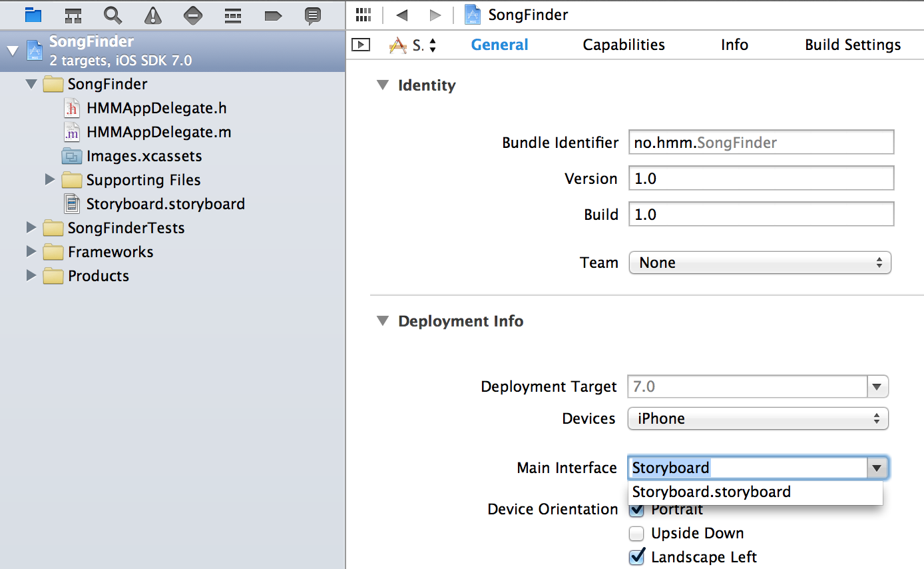Expand the Frameworks group
Image resolution: width=924 pixels, height=569 pixels.
pos(31,251)
